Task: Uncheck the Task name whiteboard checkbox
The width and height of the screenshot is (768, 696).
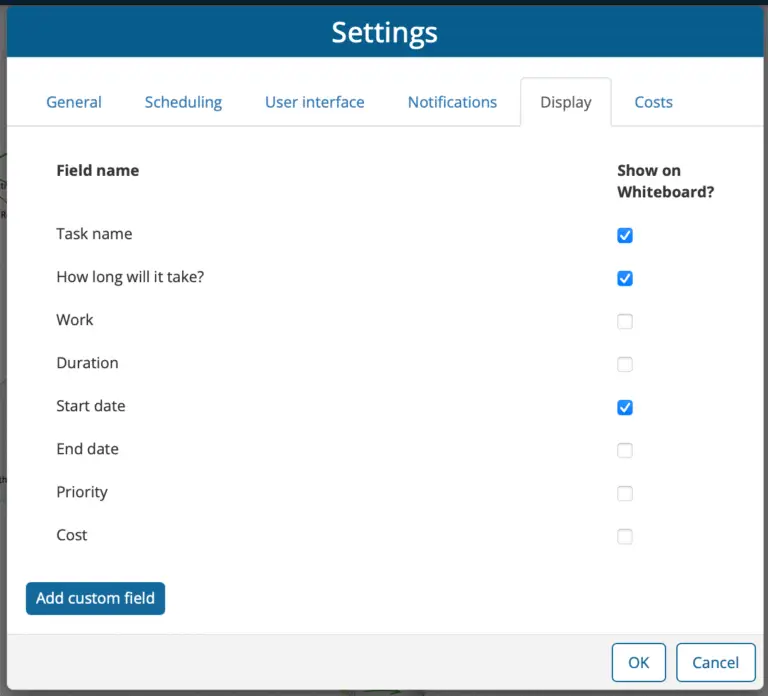Action: click(x=624, y=236)
